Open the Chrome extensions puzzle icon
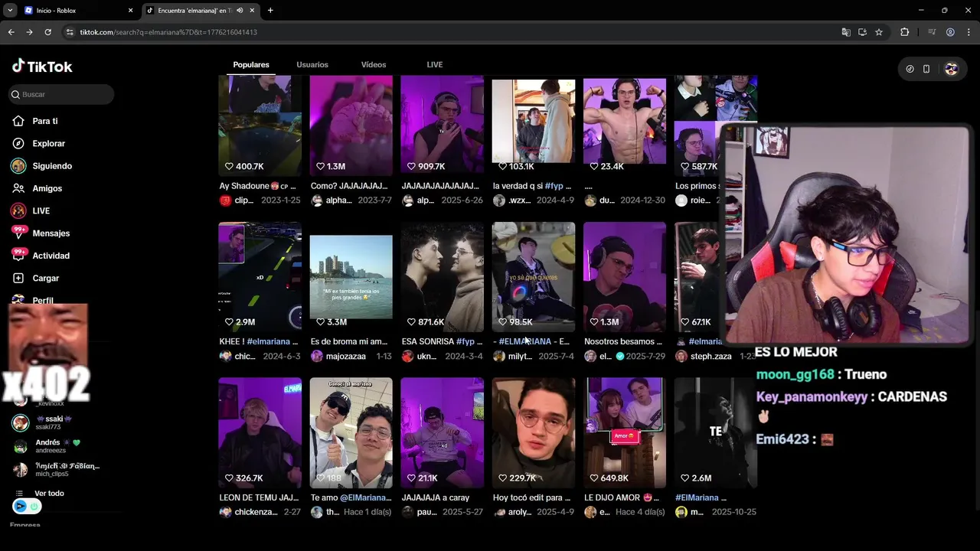The image size is (980, 551). coord(904,32)
